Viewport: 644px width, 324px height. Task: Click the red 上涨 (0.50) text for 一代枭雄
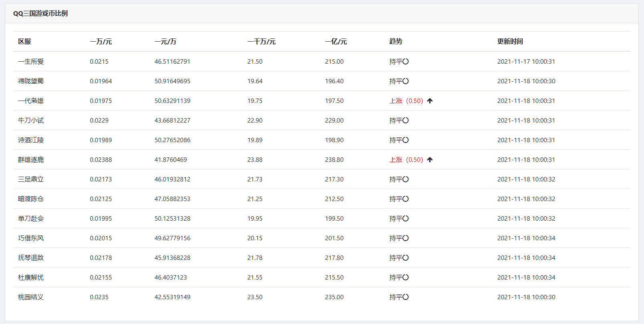point(406,101)
